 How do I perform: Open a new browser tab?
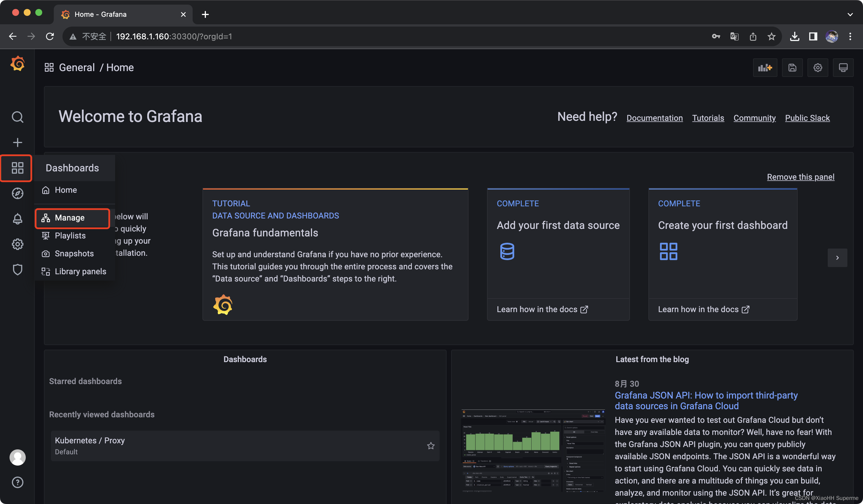[x=205, y=14]
